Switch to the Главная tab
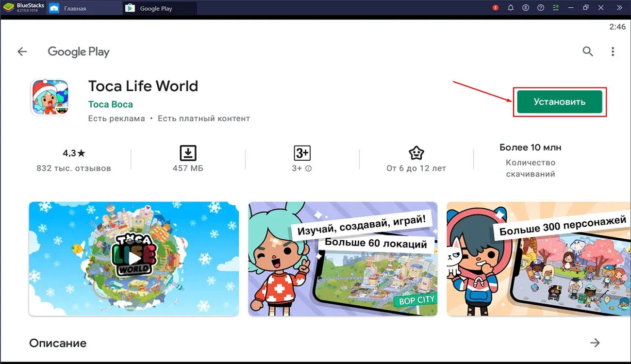Viewport: 631px width, 364px height. (x=84, y=8)
